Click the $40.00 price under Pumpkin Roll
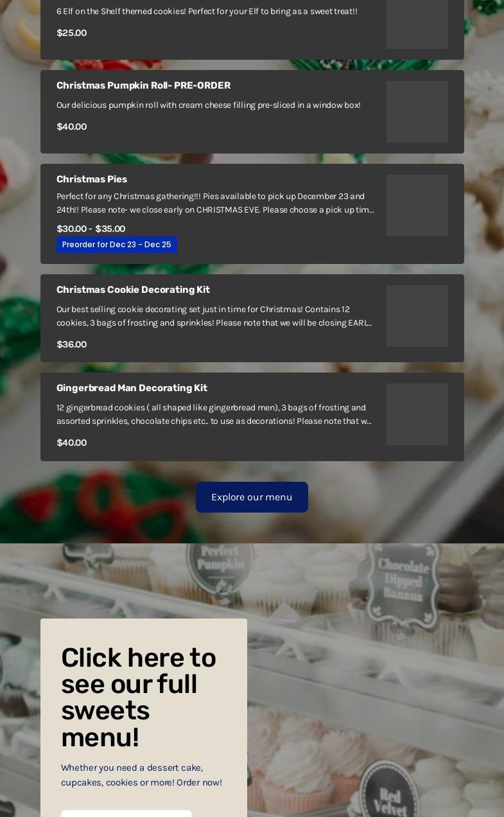Screen dimensions: 504x817 click(71, 127)
